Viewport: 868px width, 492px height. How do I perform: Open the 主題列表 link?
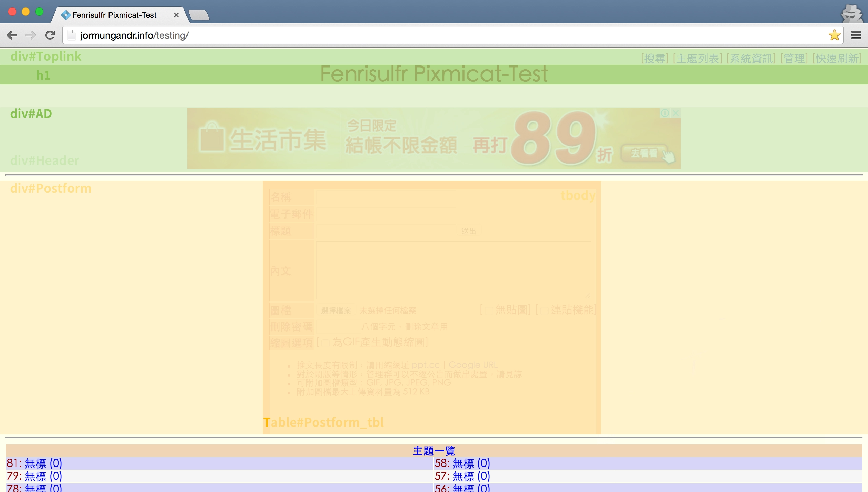[697, 58]
